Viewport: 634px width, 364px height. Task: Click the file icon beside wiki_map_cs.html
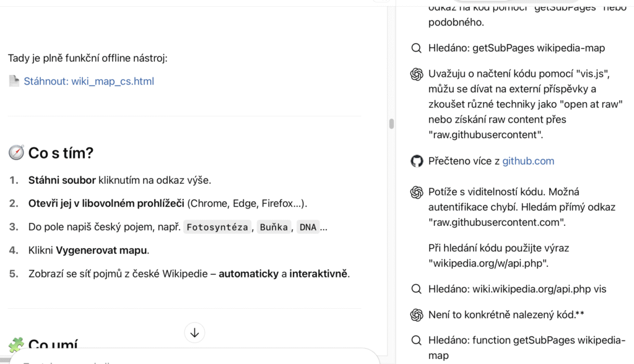click(14, 81)
